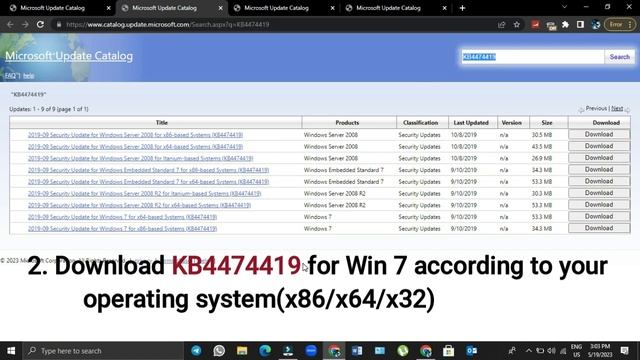Viewport: 640px width, 360px height.
Task: Open Microsoft Word from the taskbar
Action: pyautogui.click(x=357, y=351)
